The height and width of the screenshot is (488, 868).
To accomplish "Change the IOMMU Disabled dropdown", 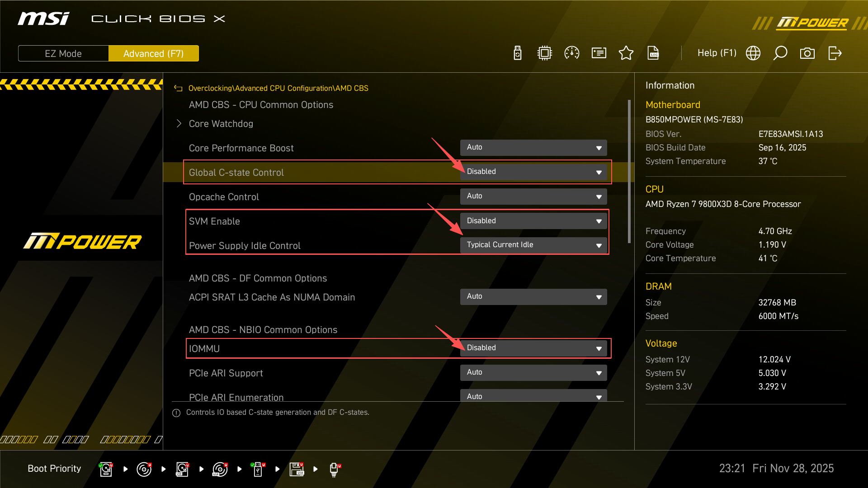I will point(533,348).
